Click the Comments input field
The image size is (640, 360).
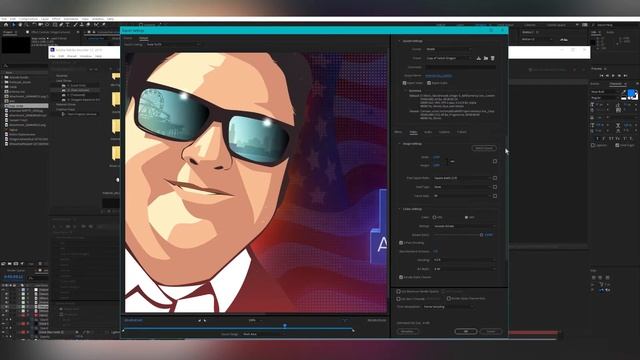click(x=460, y=67)
